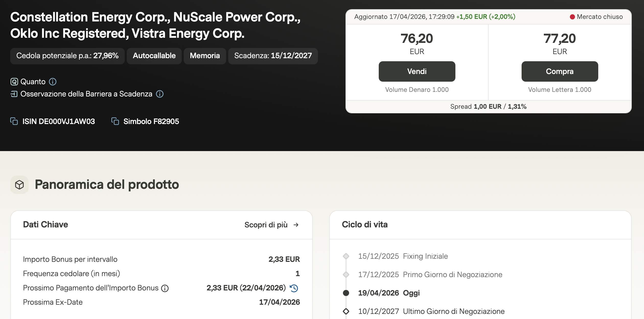This screenshot has width=644, height=319.
Task: Select the Memoria tag
Action: pyautogui.click(x=205, y=56)
